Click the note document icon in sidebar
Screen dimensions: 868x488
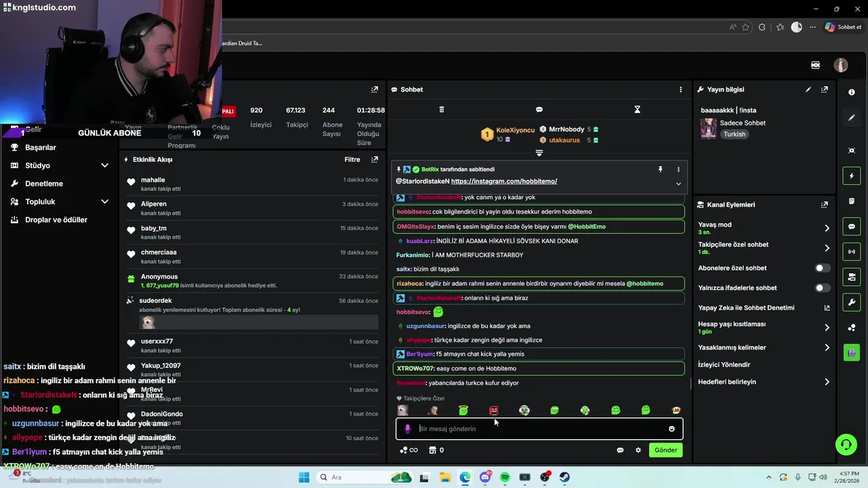[x=852, y=201]
